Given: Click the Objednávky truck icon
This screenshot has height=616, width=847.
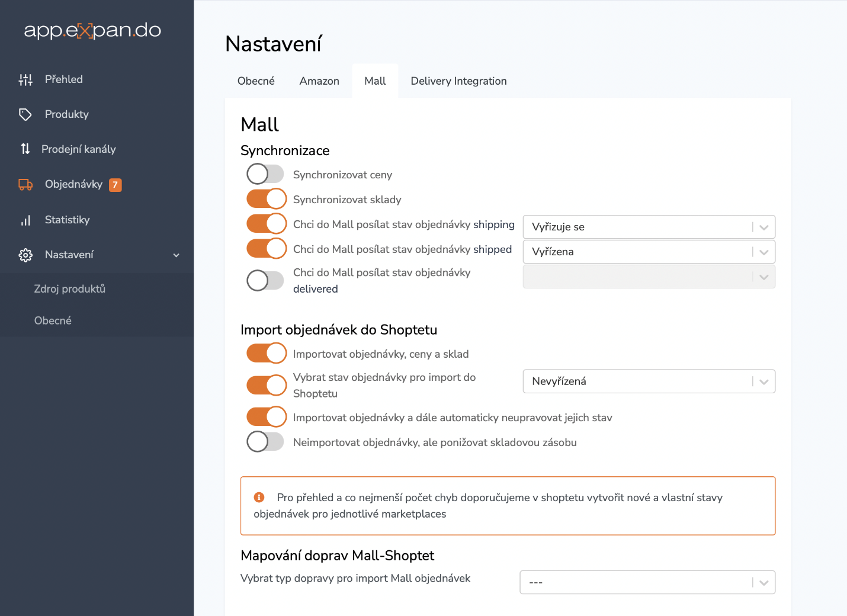Looking at the screenshot, I should [25, 185].
